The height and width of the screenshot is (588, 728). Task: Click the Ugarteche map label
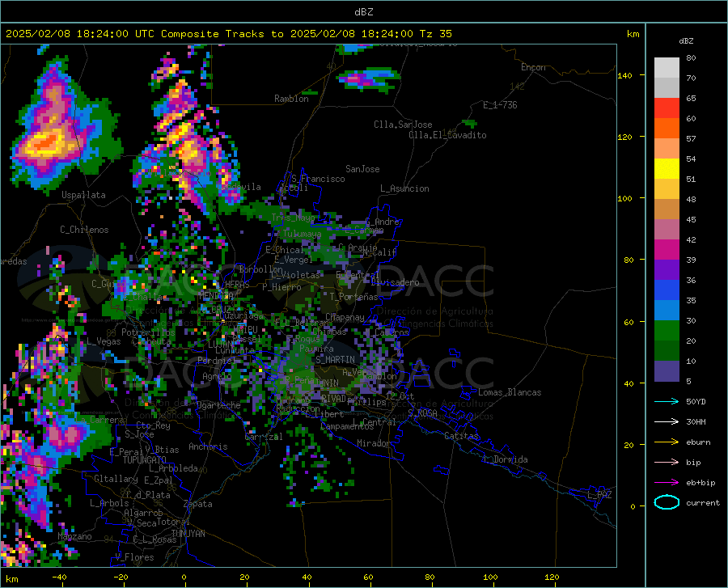[218, 405]
